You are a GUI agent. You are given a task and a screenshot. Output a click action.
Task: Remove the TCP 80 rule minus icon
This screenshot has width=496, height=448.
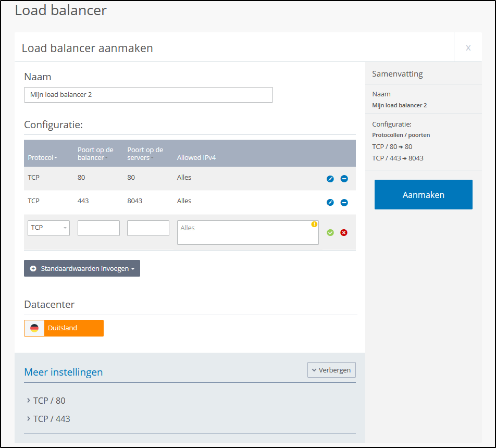pos(344,179)
